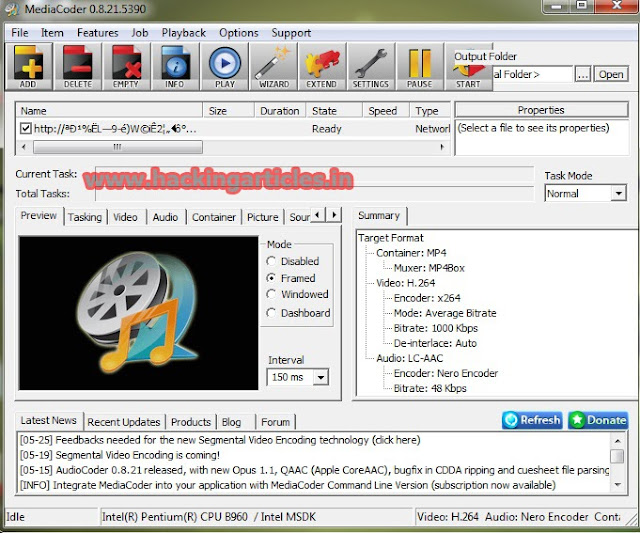The height and width of the screenshot is (533, 640).
Task: Click the file list horizontal scrollbar thumb
Action: coord(118,147)
